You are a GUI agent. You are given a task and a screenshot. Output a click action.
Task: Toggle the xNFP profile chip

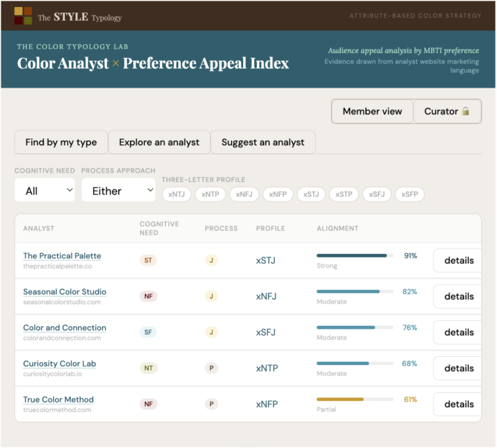pyautogui.click(x=278, y=194)
